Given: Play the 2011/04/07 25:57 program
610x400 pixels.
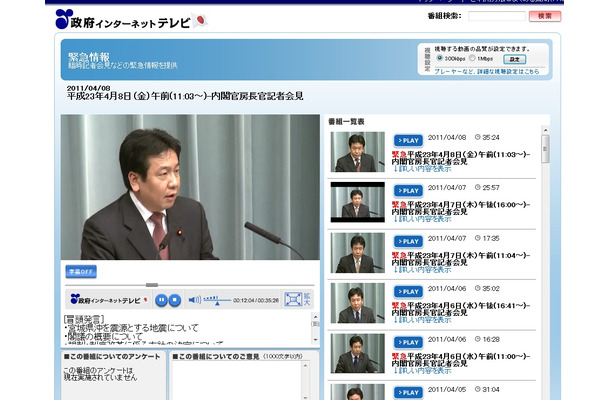Looking at the screenshot, I should 408,191.
